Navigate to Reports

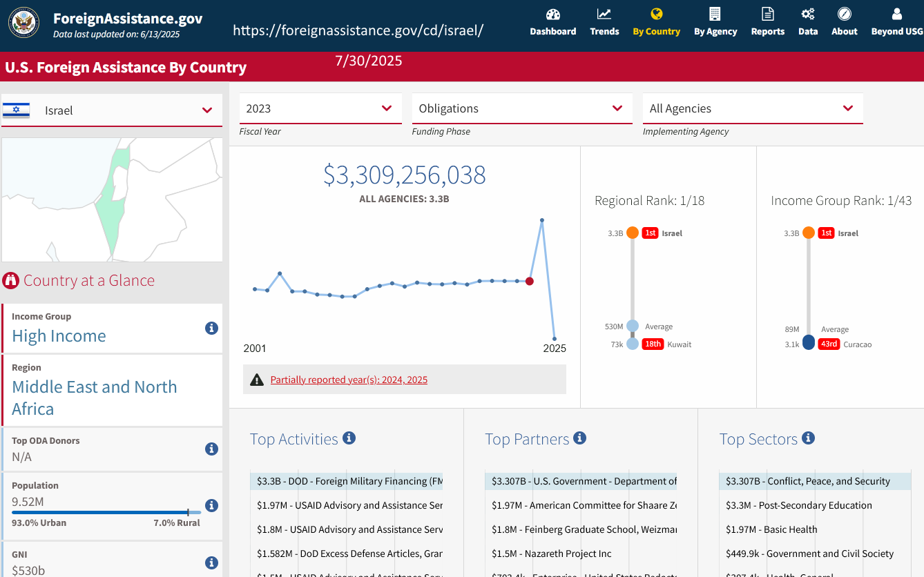coord(767,22)
